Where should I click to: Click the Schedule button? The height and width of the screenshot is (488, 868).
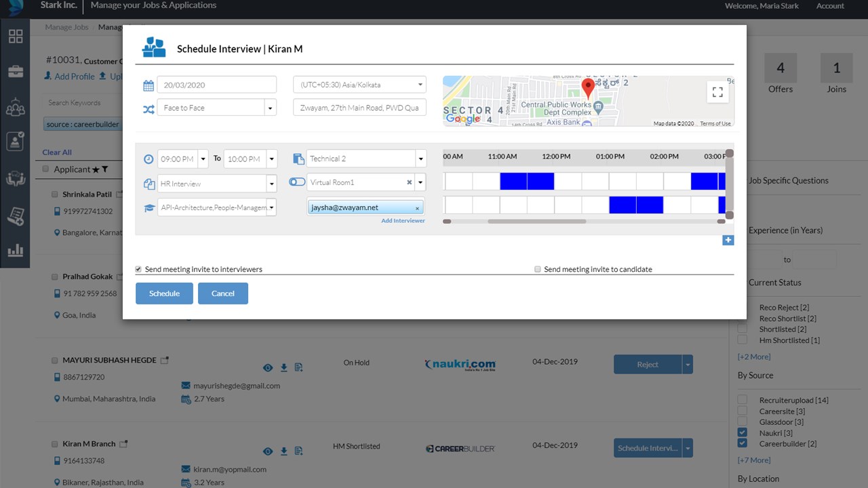pos(164,293)
